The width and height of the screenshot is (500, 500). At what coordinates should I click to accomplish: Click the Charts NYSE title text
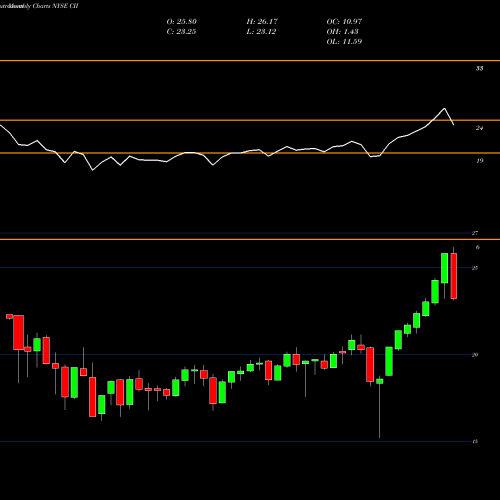[51, 6]
